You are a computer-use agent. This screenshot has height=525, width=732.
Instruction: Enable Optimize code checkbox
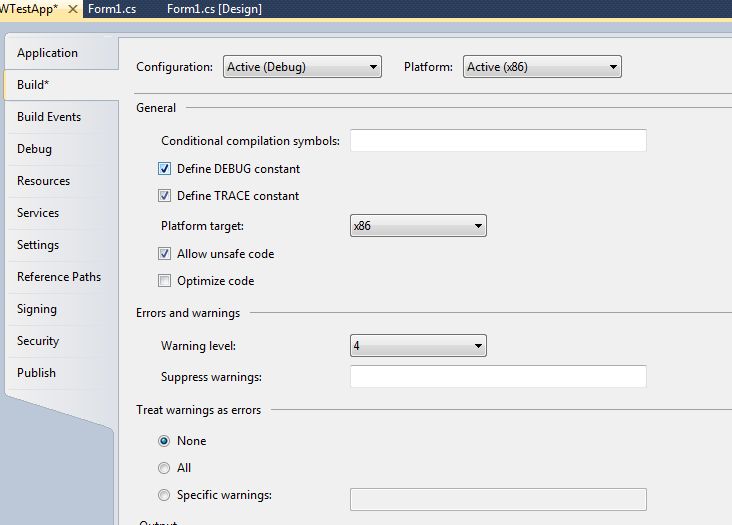(164, 281)
